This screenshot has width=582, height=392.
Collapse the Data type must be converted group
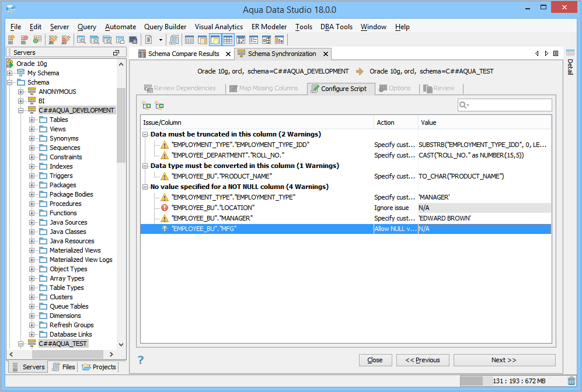(x=145, y=166)
